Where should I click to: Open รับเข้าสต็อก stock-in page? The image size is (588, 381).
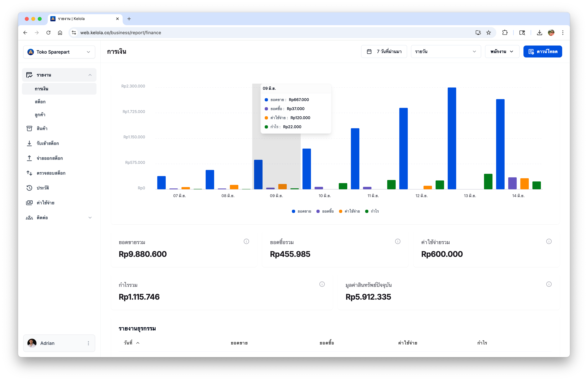(x=59, y=143)
